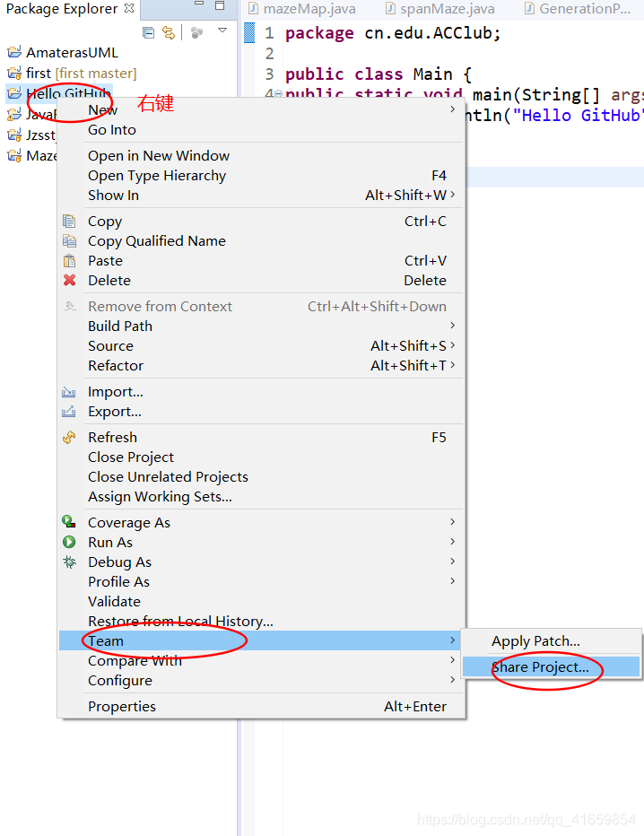This screenshot has width=644, height=836.
Task: Open the Package Explorer View Menu dropdown arrow
Action: (222, 30)
